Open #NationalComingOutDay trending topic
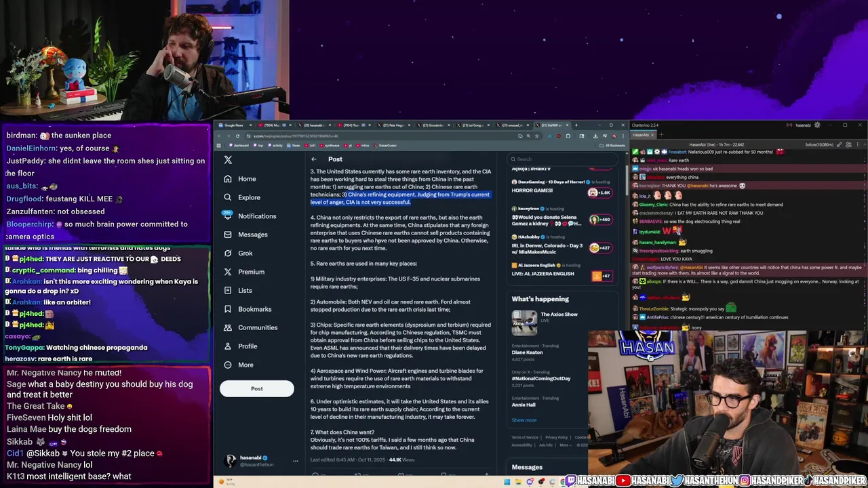This screenshot has height=488, width=868. click(540, 378)
